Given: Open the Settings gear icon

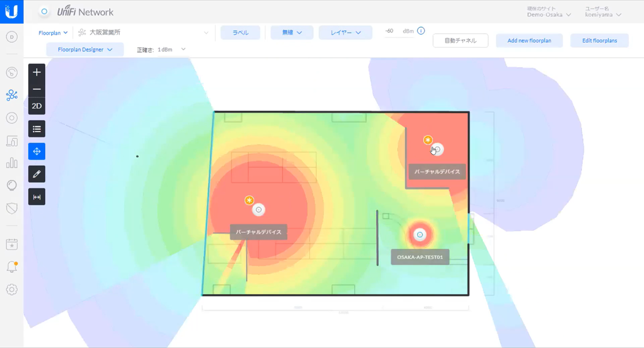Looking at the screenshot, I should click(x=12, y=290).
